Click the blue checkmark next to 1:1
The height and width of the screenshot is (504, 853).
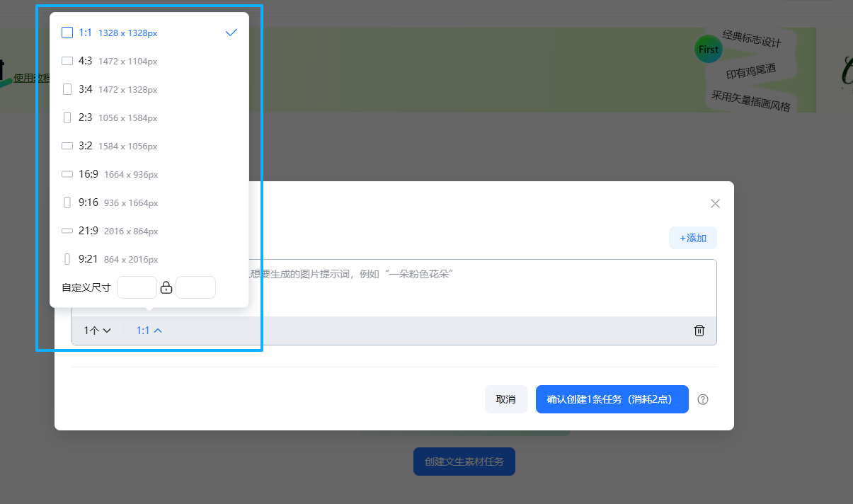(231, 32)
